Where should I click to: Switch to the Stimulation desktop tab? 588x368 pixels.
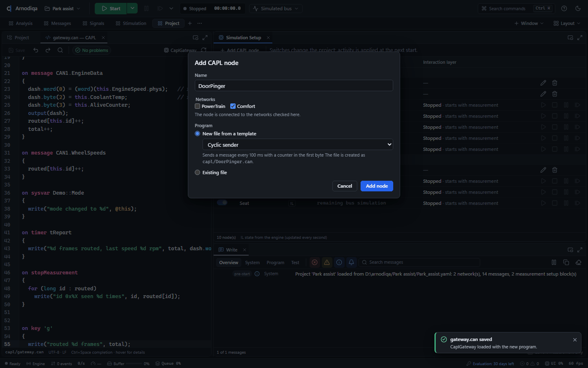131,23
